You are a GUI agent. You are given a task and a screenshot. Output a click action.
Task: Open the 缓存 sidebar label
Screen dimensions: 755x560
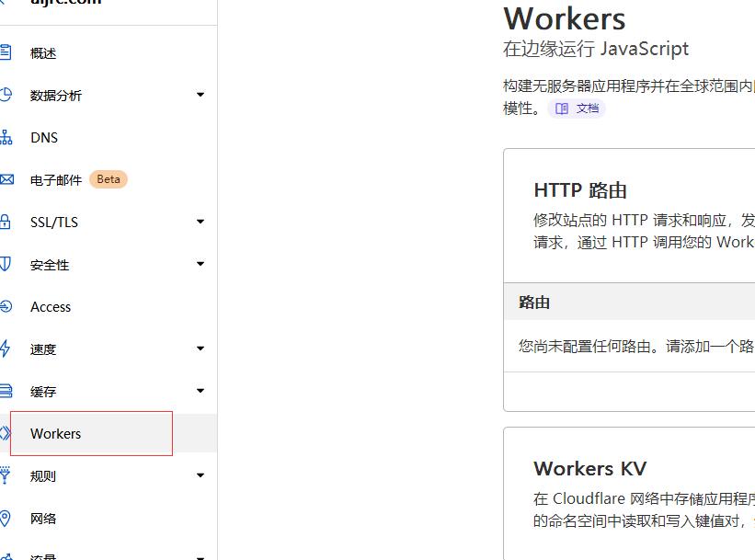tap(43, 392)
